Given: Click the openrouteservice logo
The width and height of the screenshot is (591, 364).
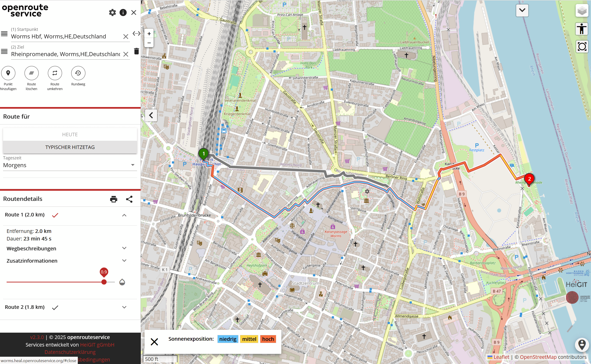Looking at the screenshot, I should coord(25,10).
